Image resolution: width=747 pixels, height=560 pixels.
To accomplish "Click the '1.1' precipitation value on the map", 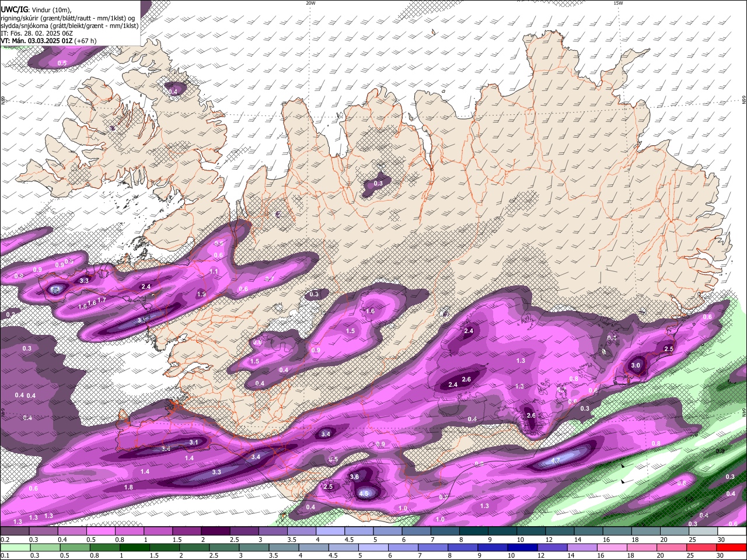I will coord(214,271).
